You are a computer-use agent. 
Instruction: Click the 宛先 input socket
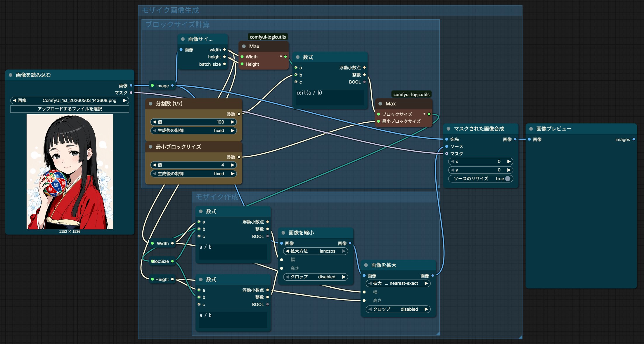pos(447,140)
